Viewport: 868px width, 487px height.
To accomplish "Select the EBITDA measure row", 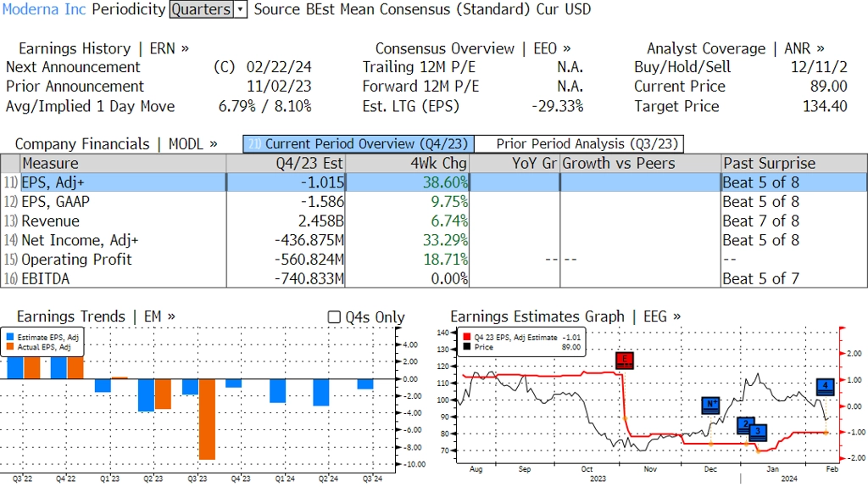I will click(434, 278).
